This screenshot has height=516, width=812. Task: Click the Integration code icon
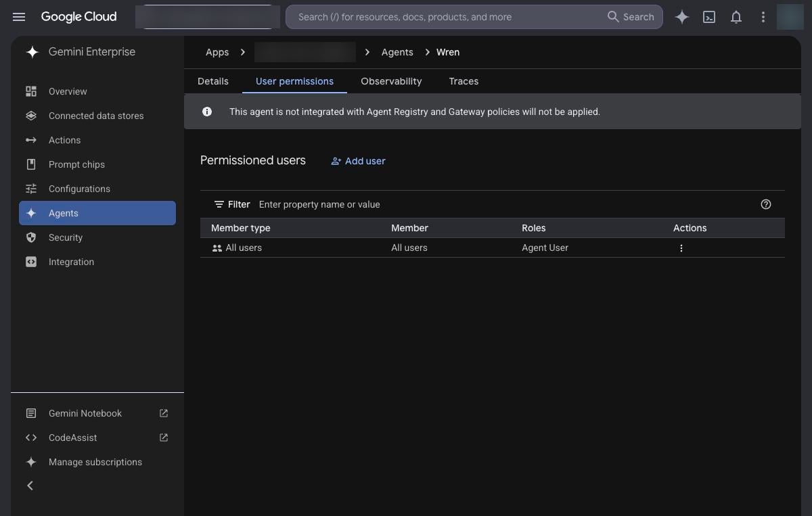pos(31,262)
